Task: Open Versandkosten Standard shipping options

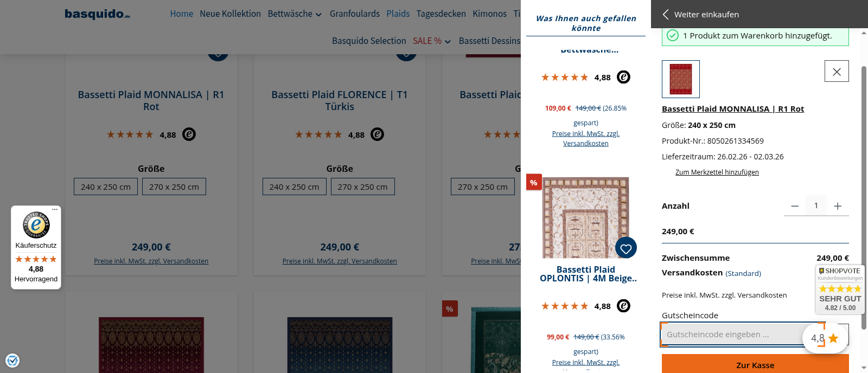Action: pos(743,273)
